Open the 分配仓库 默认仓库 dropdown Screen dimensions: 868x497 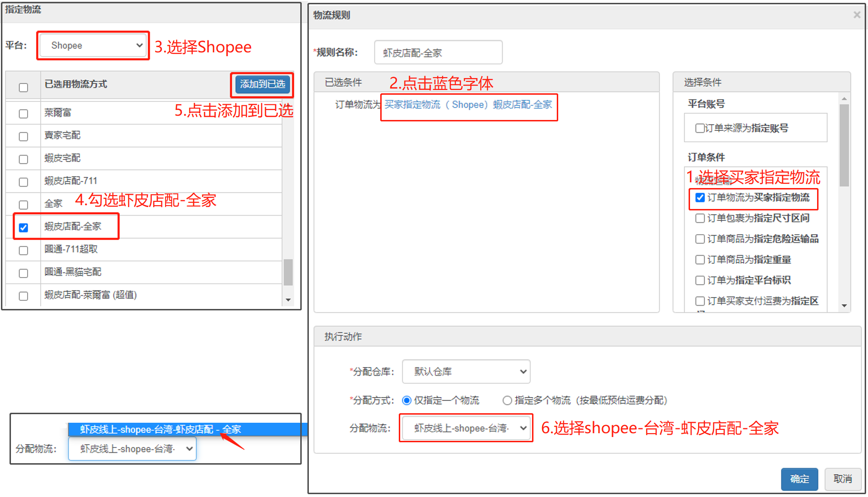click(x=466, y=371)
